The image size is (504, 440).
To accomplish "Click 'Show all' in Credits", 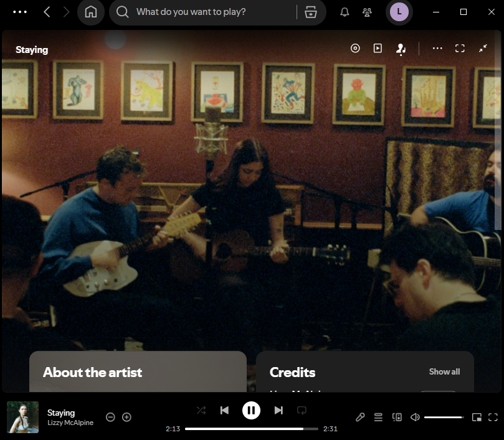I will 444,371.
